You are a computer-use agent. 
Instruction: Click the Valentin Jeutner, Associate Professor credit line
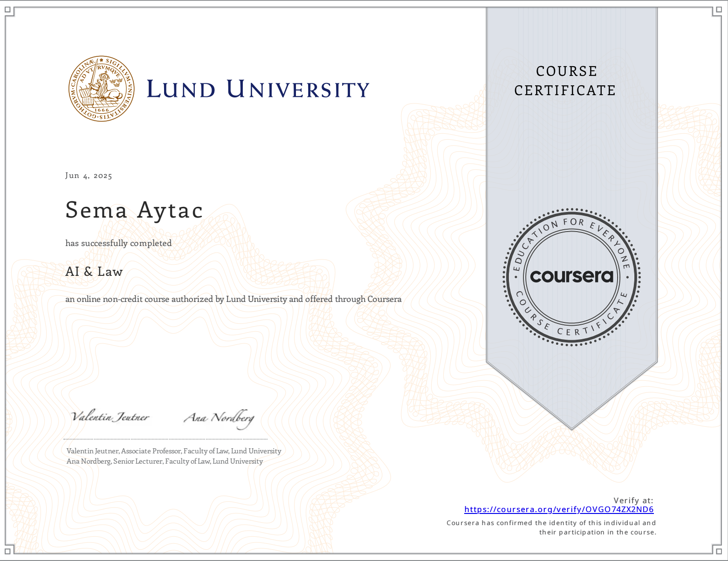pyautogui.click(x=174, y=451)
